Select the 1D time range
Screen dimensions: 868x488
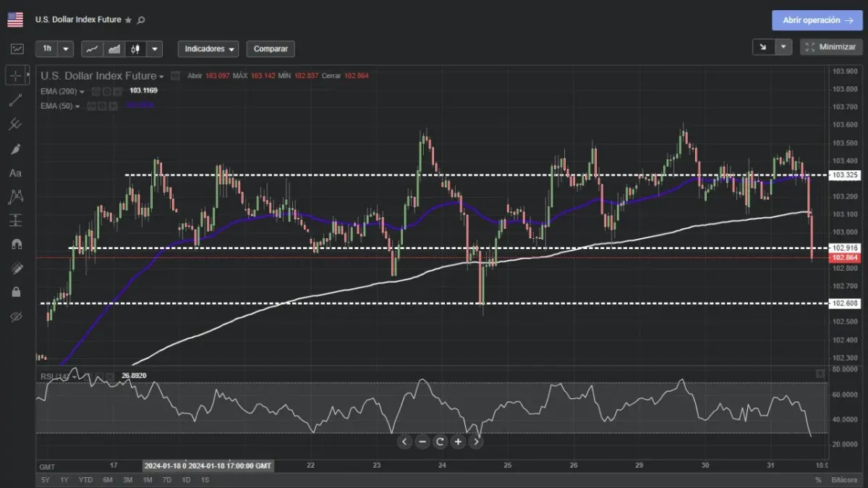click(x=186, y=480)
